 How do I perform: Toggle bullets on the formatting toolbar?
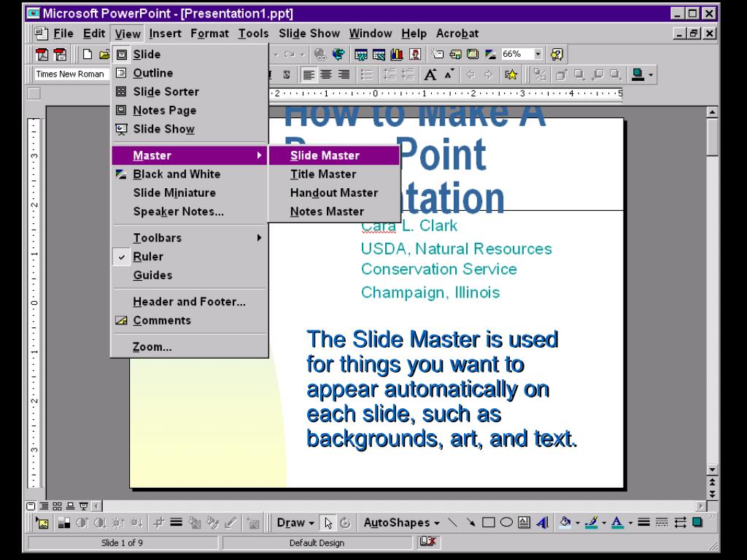366,74
